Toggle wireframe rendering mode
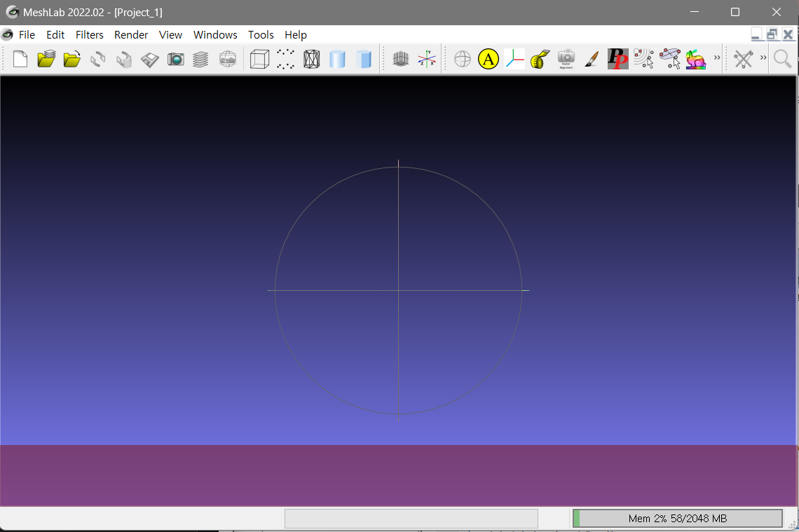This screenshot has height=532, width=799. [312, 60]
